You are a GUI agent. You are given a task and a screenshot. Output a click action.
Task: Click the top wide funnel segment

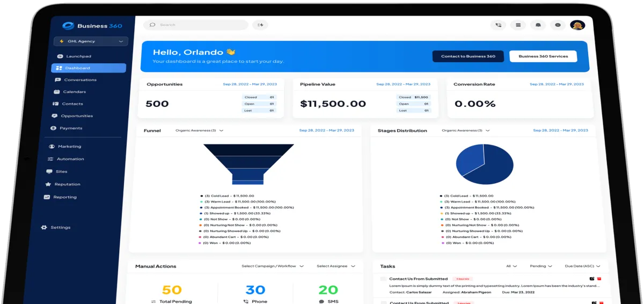248,150
